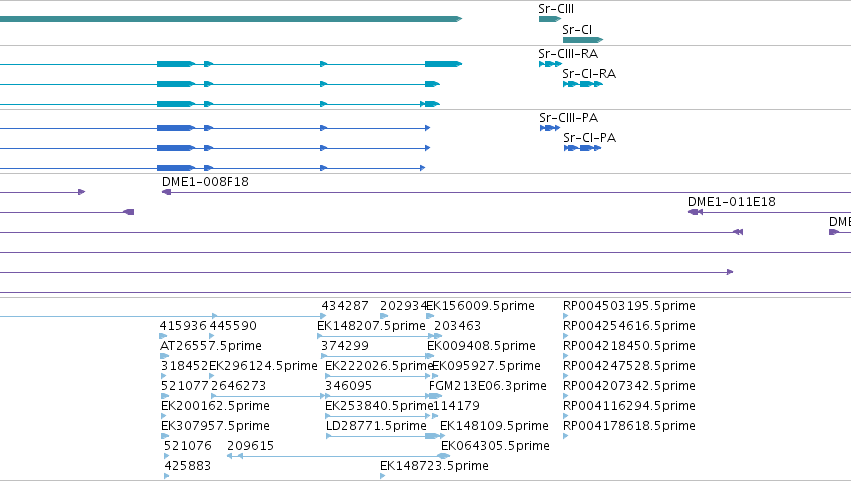Click the RP004247528.5prime label
Image resolution: width=851 pixels, height=481 pixels.
coord(629,366)
